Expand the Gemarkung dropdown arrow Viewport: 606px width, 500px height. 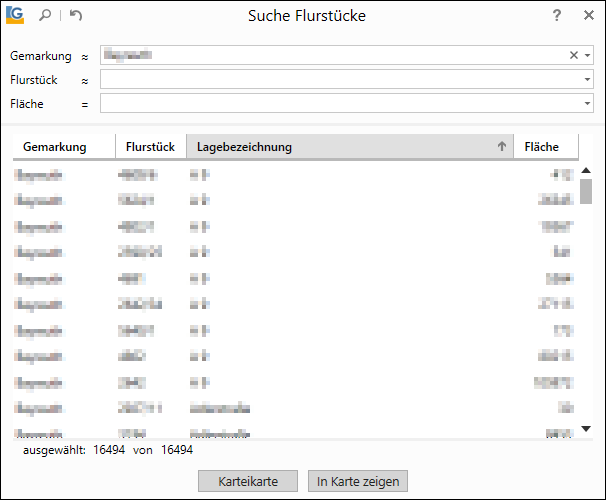pyautogui.click(x=588, y=56)
